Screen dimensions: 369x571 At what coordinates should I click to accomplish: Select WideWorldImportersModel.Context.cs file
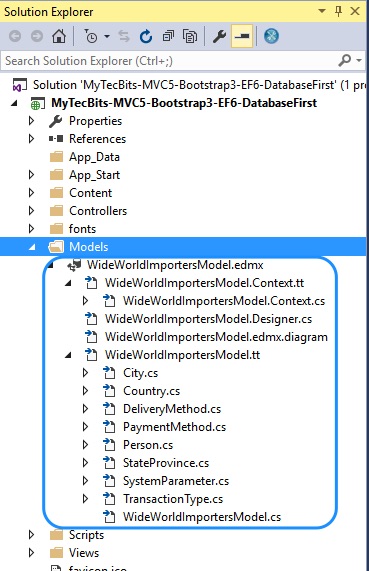coord(224,301)
